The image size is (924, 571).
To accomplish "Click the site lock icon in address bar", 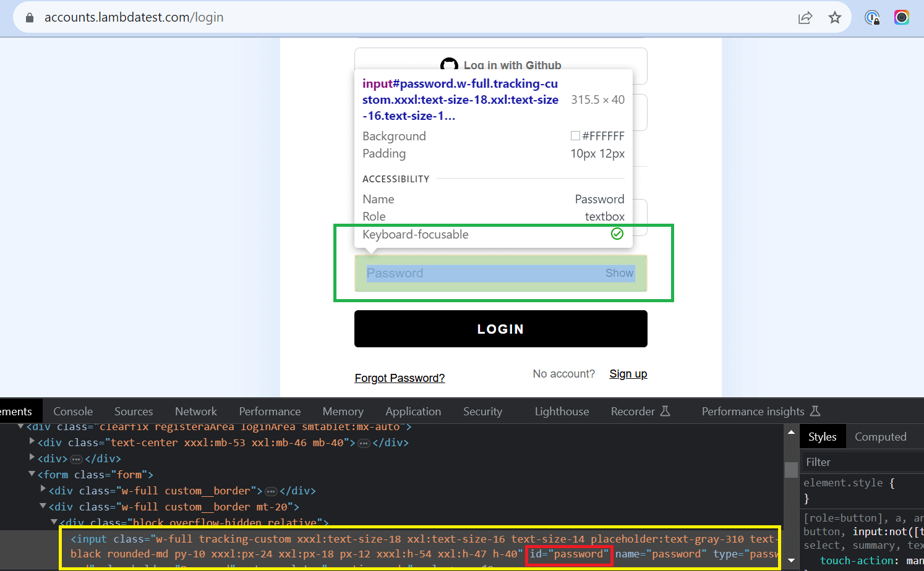I will click(29, 18).
